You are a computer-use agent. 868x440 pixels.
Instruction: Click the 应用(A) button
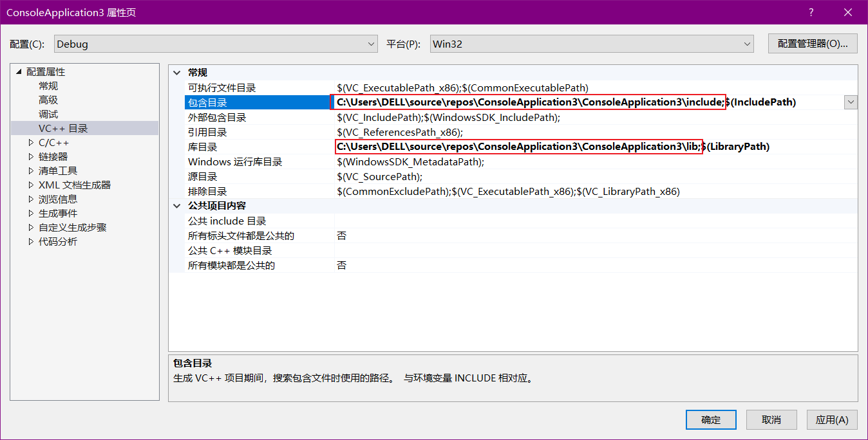(x=832, y=419)
